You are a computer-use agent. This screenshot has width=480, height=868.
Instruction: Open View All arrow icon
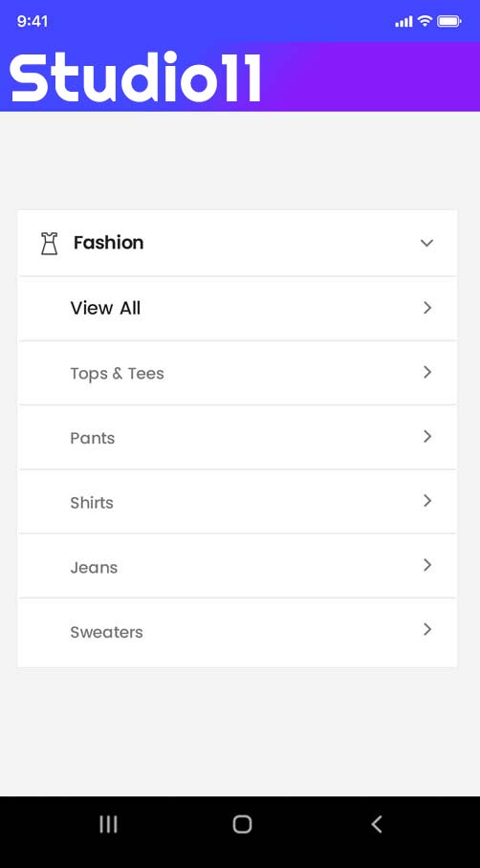pyautogui.click(x=426, y=308)
